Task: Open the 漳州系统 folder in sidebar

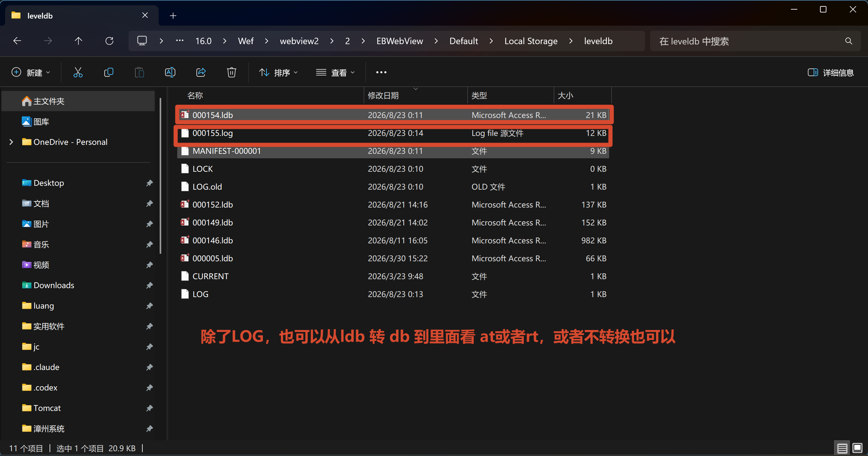Action: pos(78,429)
